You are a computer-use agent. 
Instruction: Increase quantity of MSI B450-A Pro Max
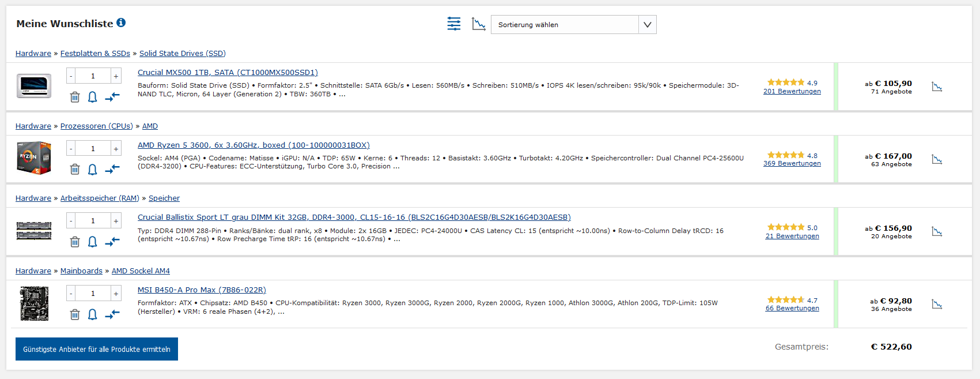[116, 294]
